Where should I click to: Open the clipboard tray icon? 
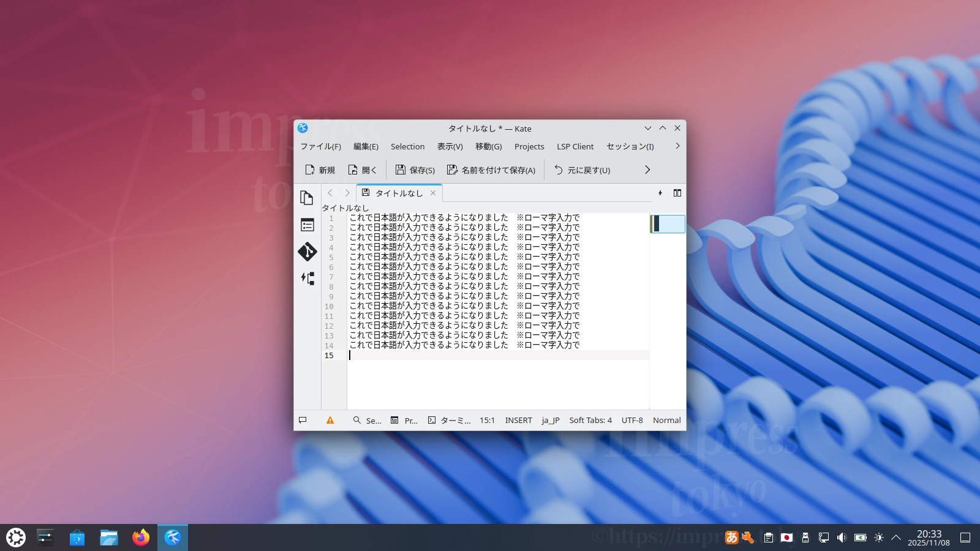click(769, 538)
